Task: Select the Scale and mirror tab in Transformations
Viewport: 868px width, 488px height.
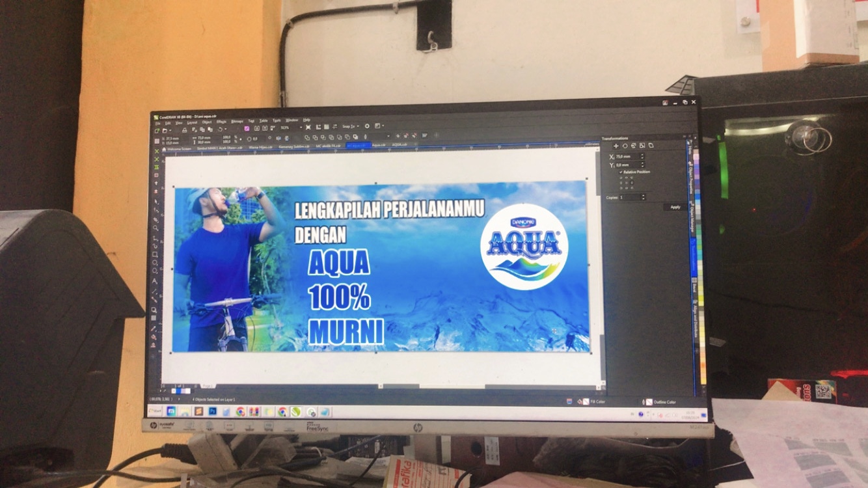Action: click(x=633, y=146)
